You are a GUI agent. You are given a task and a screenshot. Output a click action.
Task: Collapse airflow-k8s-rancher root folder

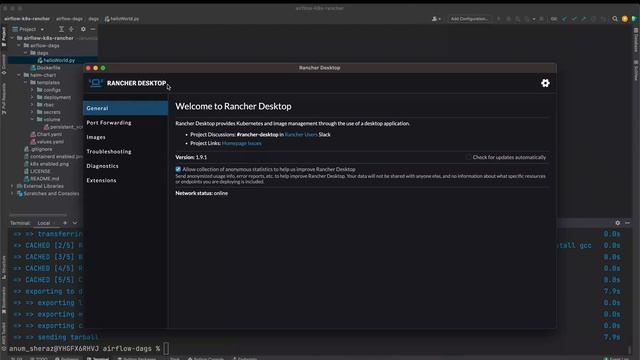coord(12,38)
